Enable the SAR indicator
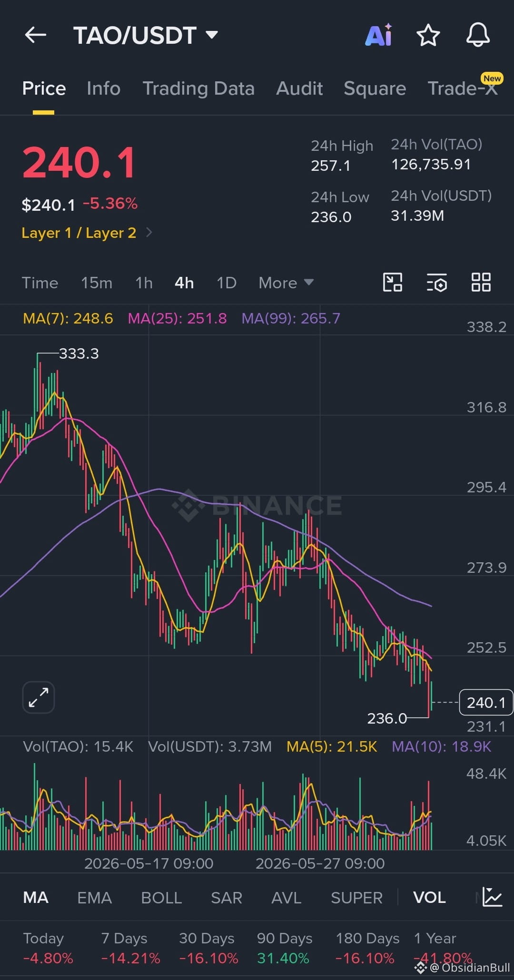This screenshot has width=514, height=980. pos(227,898)
